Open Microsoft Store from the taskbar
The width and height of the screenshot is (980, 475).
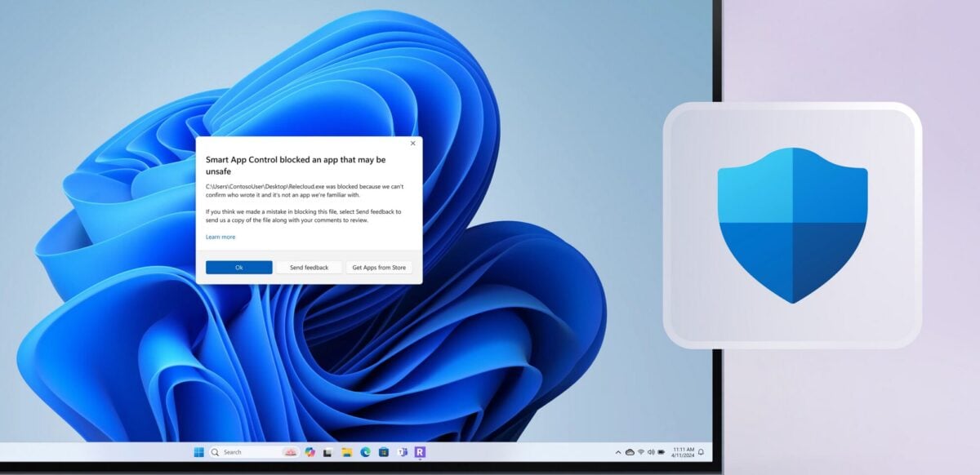[x=384, y=452]
